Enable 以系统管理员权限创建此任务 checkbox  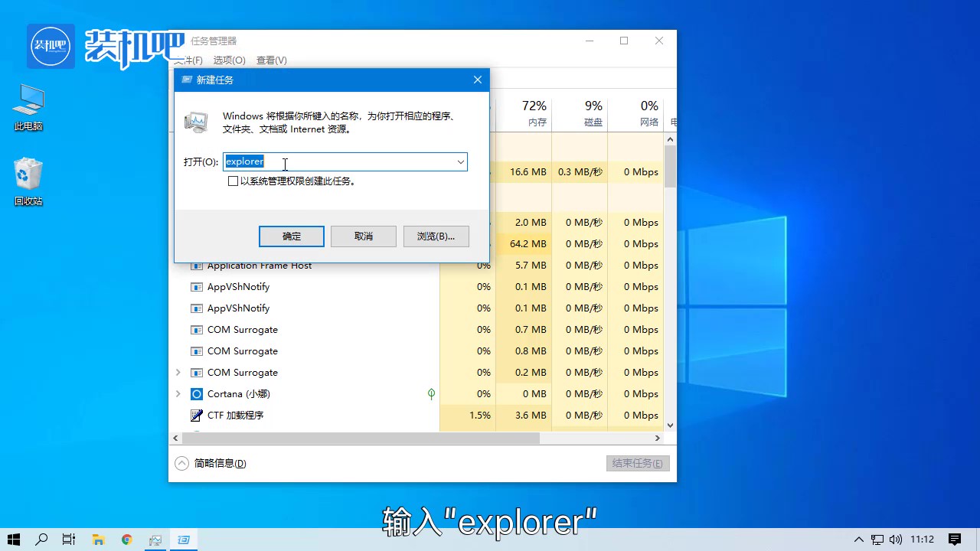[x=234, y=181]
